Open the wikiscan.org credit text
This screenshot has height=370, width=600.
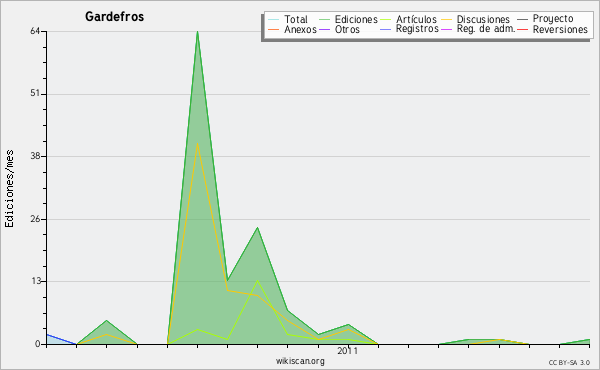(300, 360)
